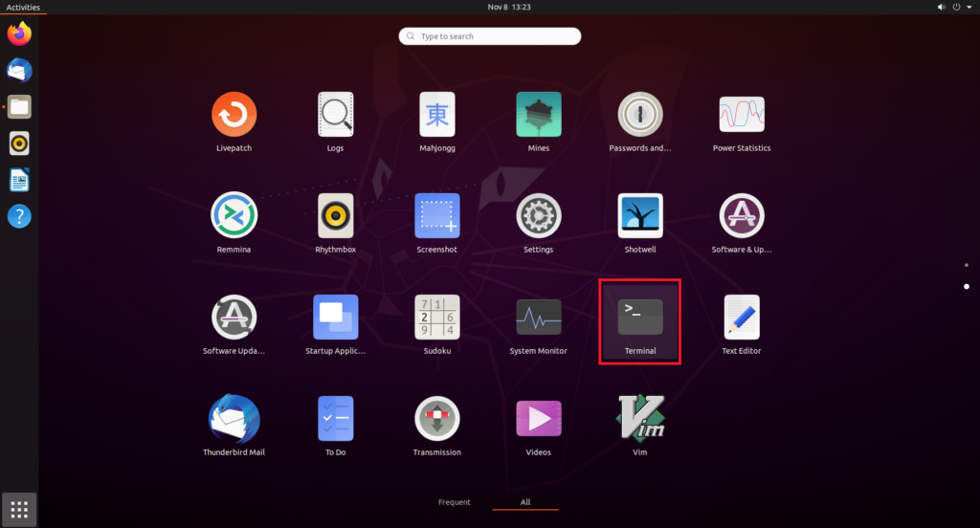Image resolution: width=980 pixels, height=528 pixels.
Task: Open the Livepatch application
Action: (x=234, y=121)
